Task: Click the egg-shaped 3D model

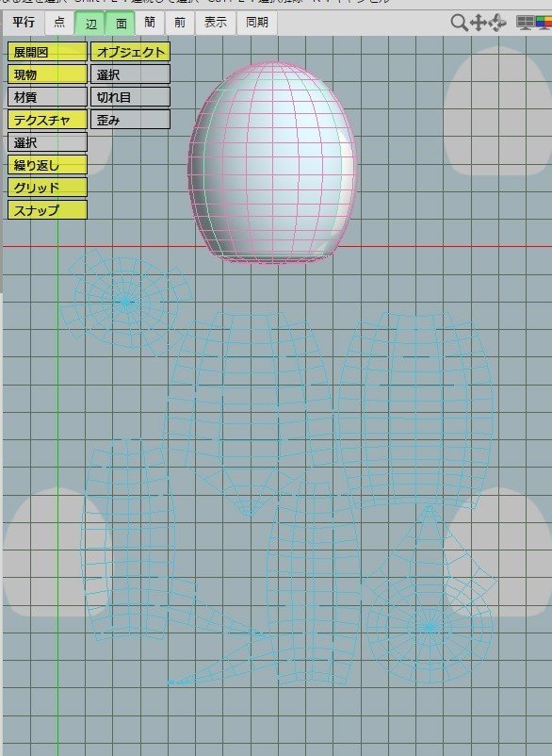Action: [x=272, y=162]
